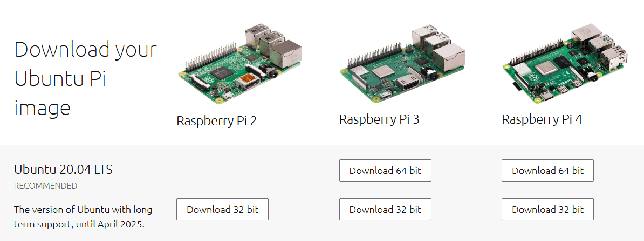This screenshot has height=241, width=644.
Task: Click the GPIO pin header on Pi 2 board
Action: click(x=211, y=57)
